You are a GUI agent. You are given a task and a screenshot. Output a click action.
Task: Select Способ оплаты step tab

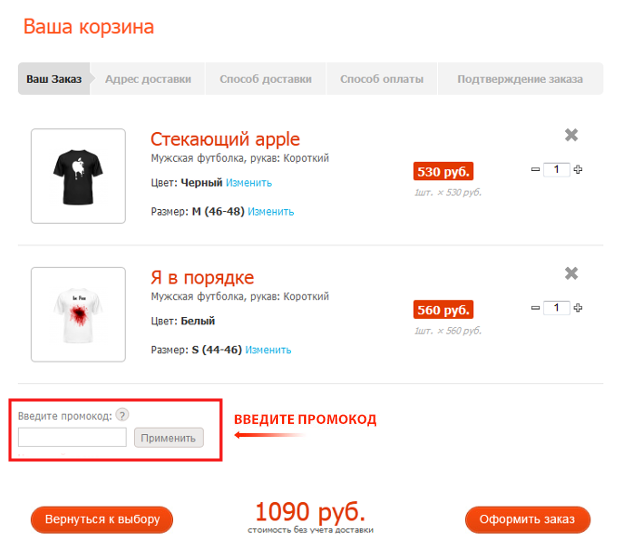pos(381,79)
